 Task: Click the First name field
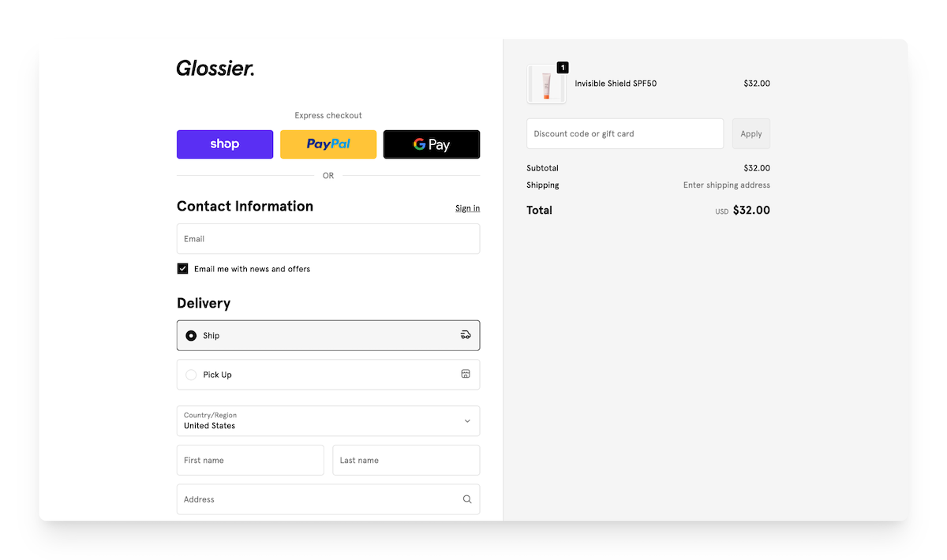pyautogui.click(x=250, y=460)
